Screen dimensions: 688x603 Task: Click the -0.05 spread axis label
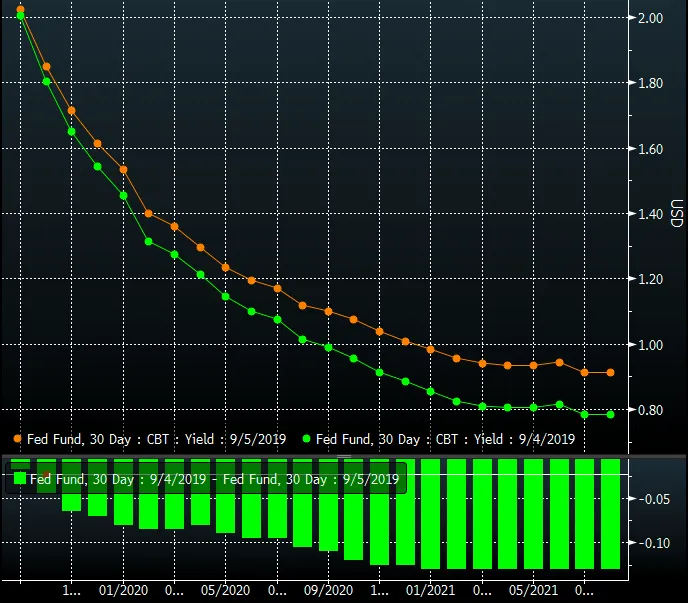654,499
